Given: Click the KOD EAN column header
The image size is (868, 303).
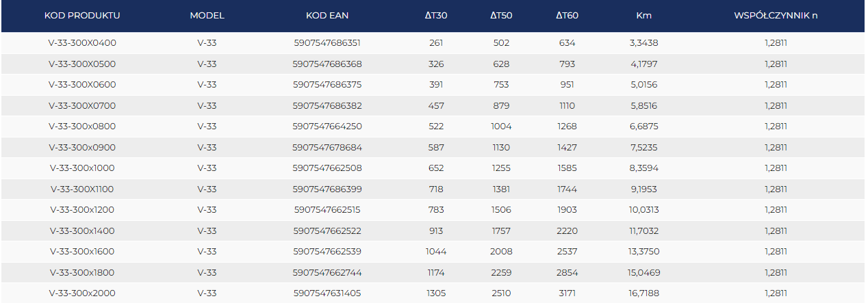Looking at the screenshot, I should 327,15.
